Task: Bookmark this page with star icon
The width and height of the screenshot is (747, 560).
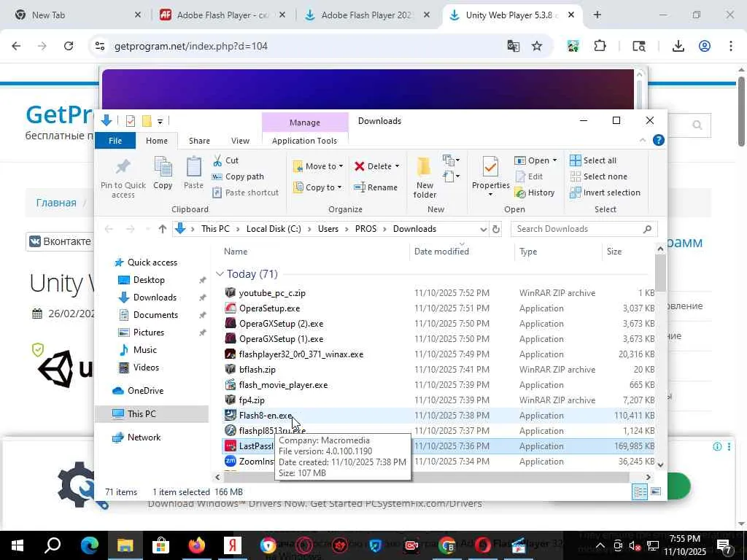Action: [x=537, y=46]
